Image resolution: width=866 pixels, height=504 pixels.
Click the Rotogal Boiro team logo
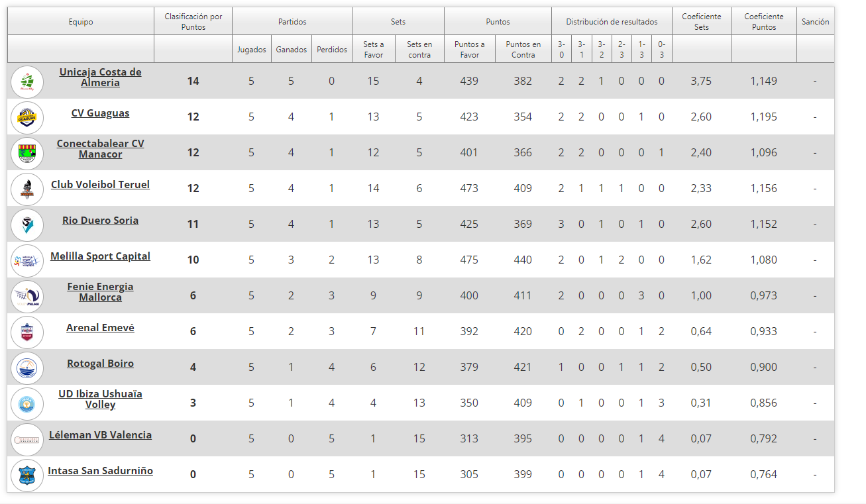point(27,368)
